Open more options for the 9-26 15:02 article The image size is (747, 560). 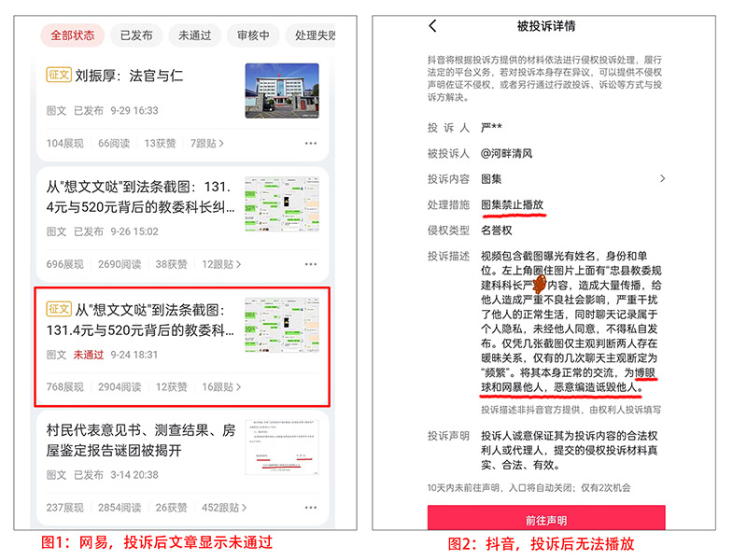[x=311, y=265]
